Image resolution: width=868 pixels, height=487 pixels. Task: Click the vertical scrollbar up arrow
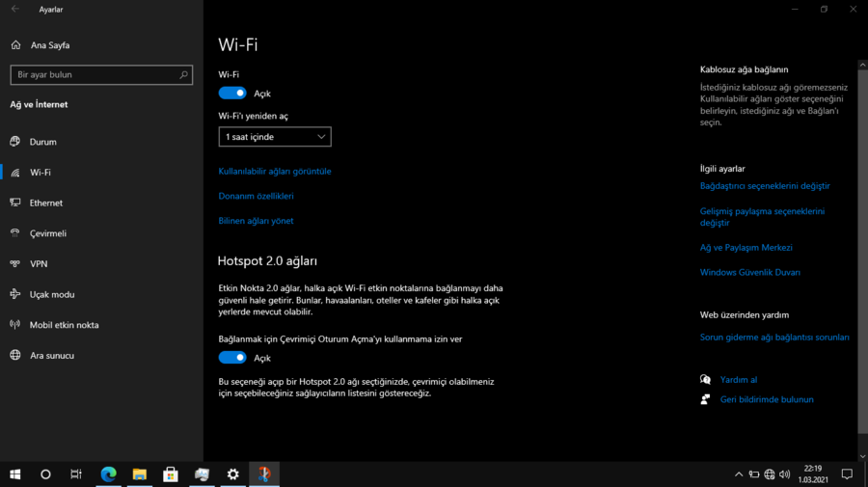[862, 65]
